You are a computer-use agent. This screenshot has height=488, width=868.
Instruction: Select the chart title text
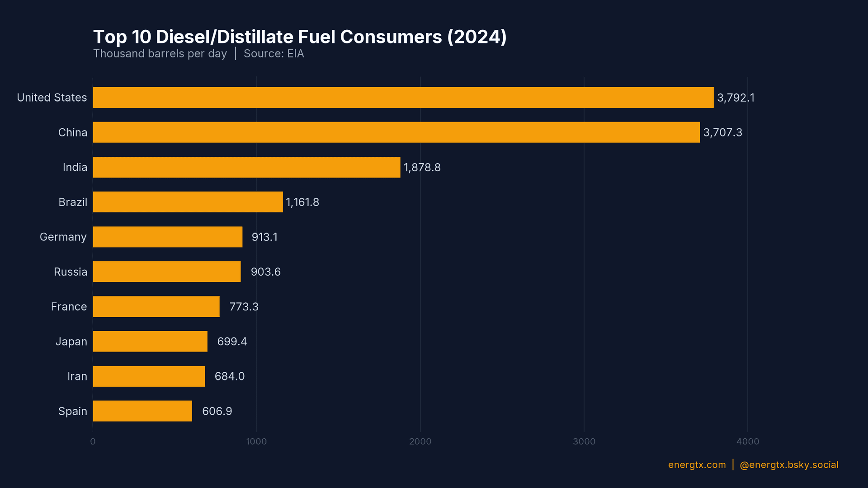(300, 37)
